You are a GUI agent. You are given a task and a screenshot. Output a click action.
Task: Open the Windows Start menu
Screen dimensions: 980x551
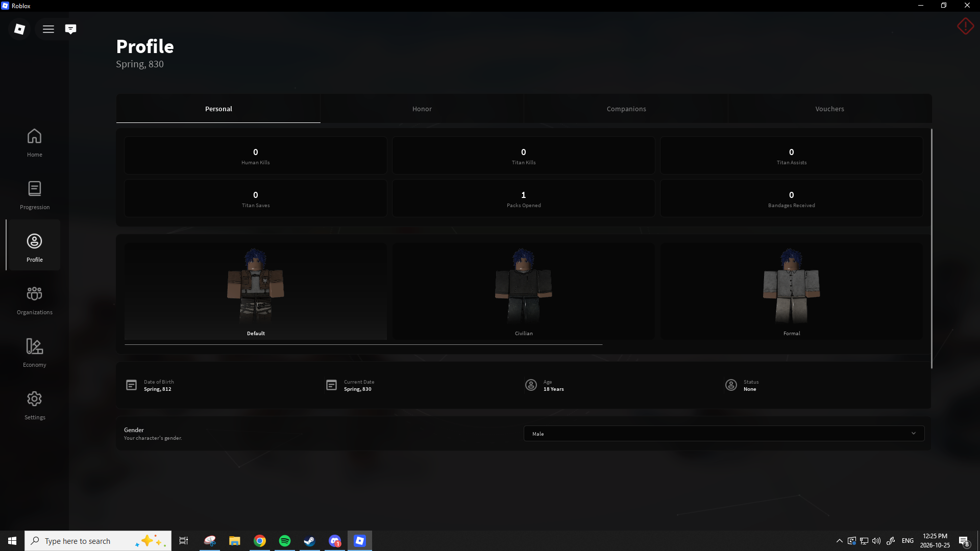click(12, 541)
